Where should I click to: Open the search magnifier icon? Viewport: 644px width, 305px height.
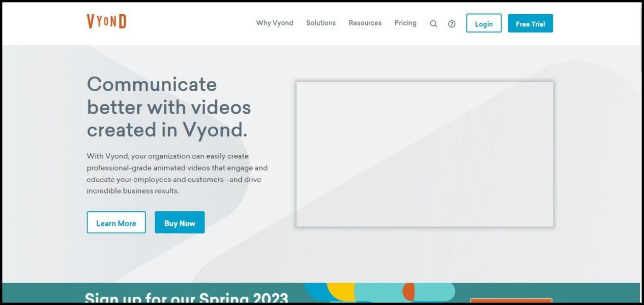click(433, 23)
